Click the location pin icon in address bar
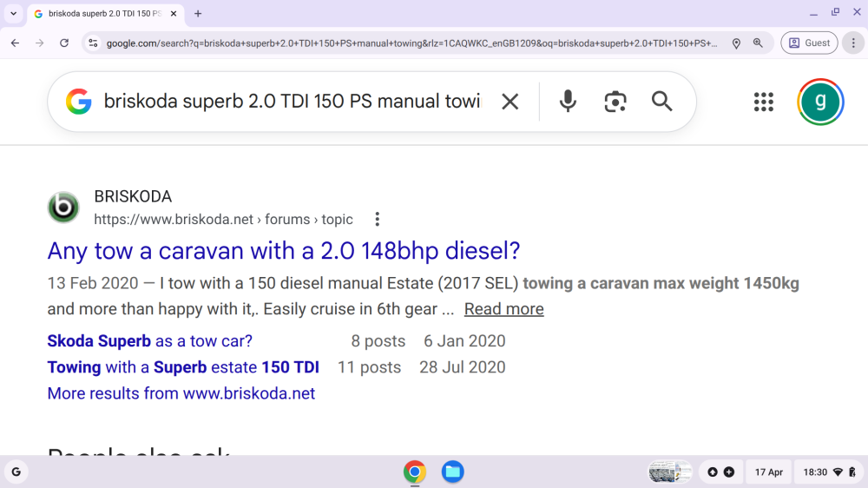868x488 pixels. pyautogui.click(x=736, y=43)
